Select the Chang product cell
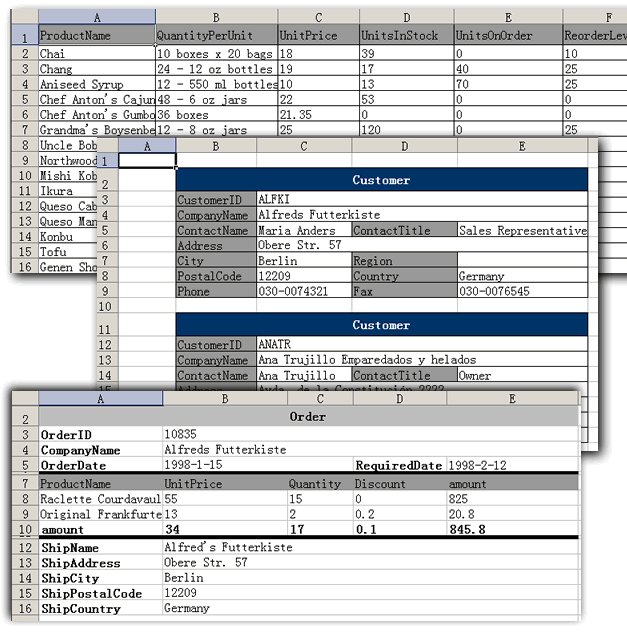The height and width of the screenshot is (643, 627). [97, 69]
